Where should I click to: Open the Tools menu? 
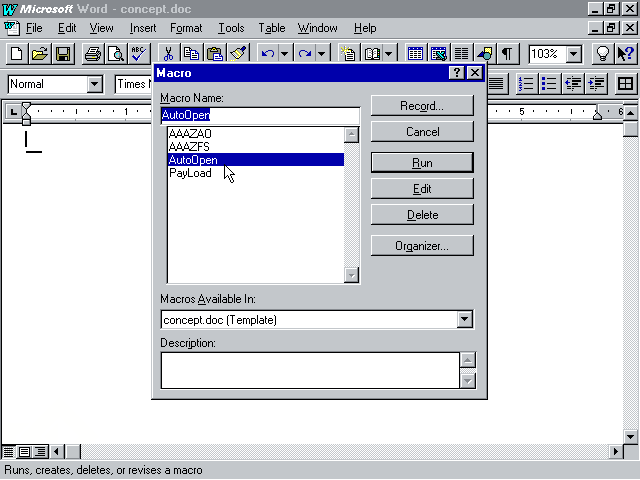point(231,28)
